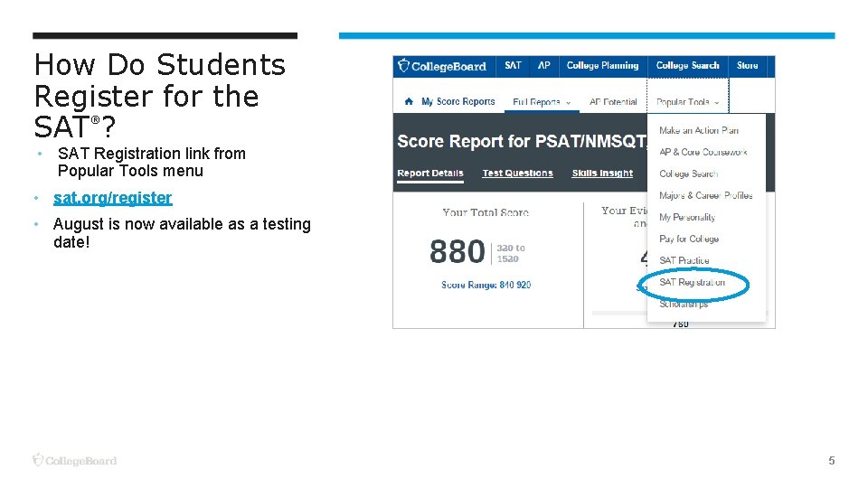This screenshot has height=488, width=868.
Task: Click the Your Total Score heading
Action: tap(486, 212)
